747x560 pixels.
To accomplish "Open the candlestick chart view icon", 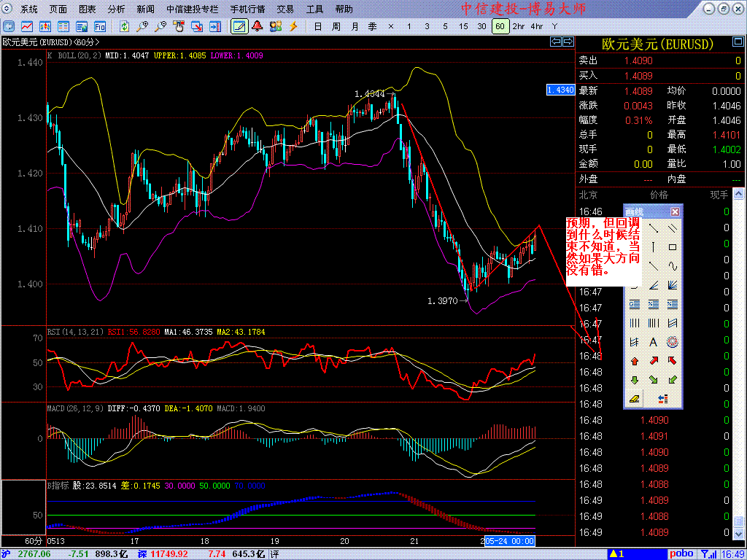I will point(45,26).
